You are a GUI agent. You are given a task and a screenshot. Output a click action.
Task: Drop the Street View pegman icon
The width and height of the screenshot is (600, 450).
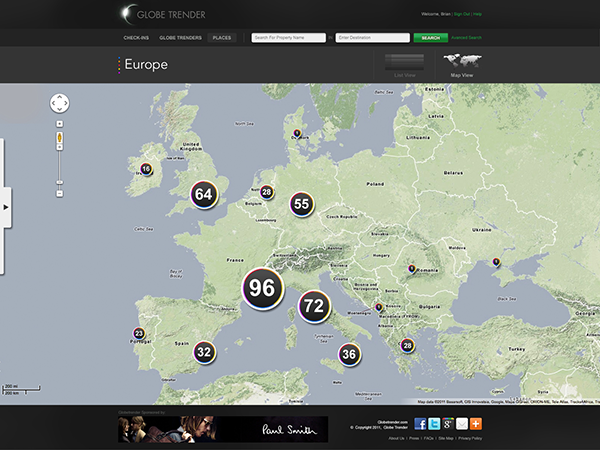[59, 136]
